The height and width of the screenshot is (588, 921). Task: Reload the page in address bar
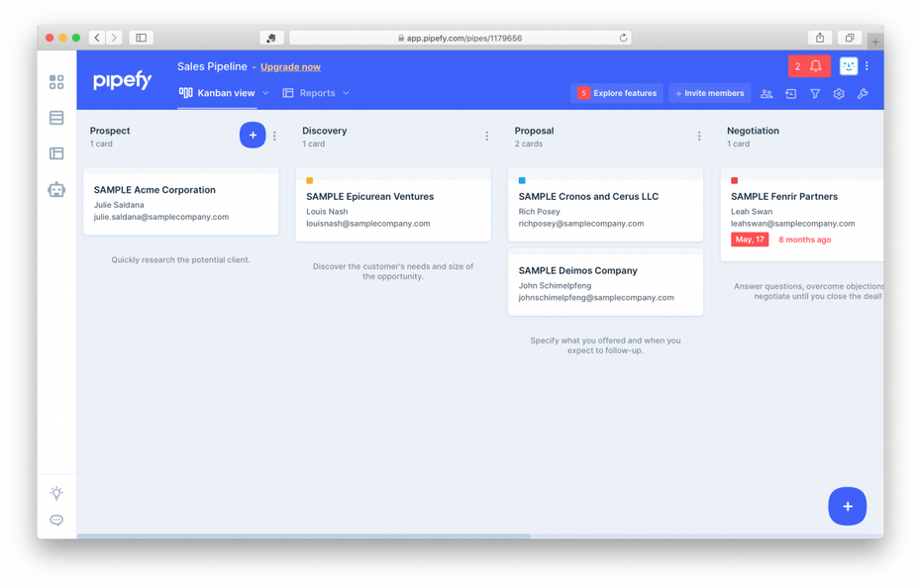pos(623,38)
